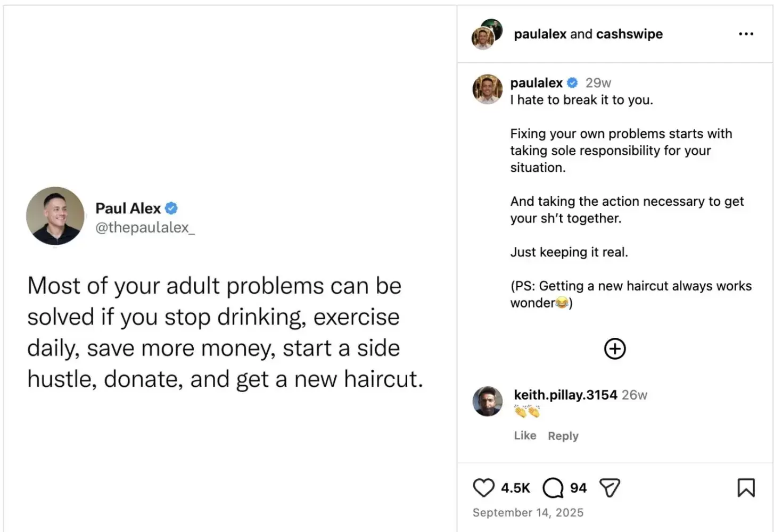774x532 pixels.
Task: Share the post using the paper plane icon
Action: [610, 488]
